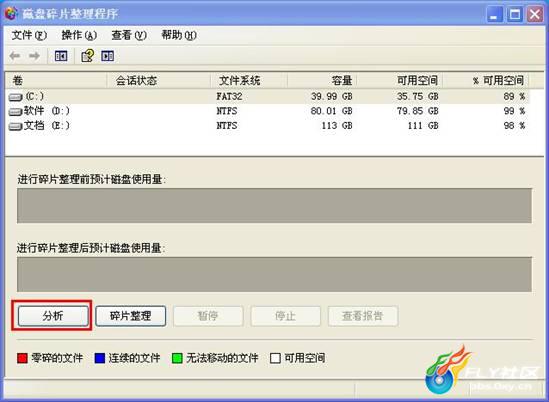549x402 pixels.
Task: Select the 软件 (D:) volume icon
Action: click(x=15, y=112)
